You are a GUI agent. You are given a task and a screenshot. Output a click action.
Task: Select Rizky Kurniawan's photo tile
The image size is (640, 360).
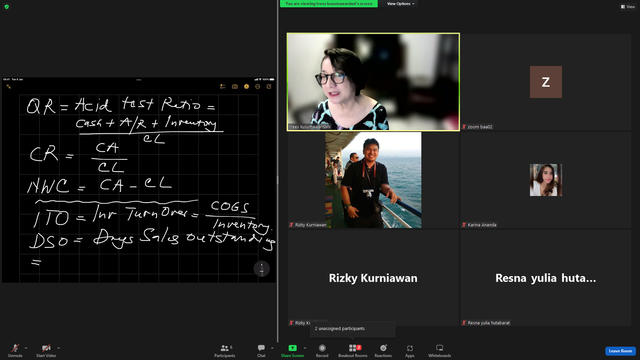(373, 180)
